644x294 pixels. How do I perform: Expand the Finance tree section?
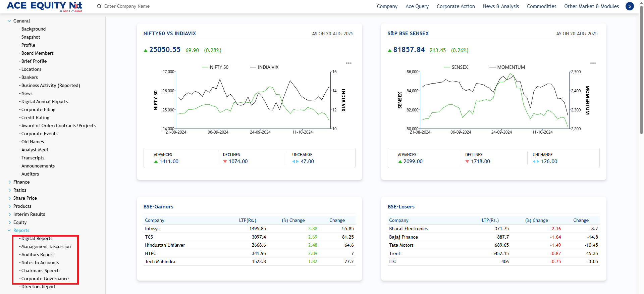(9, 182)
